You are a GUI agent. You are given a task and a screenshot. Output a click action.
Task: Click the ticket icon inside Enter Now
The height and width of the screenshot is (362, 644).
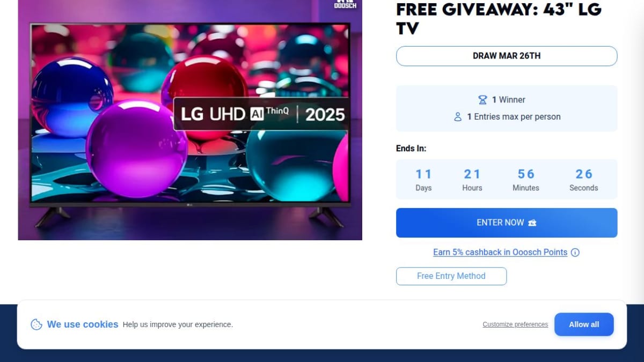point(532,223)
